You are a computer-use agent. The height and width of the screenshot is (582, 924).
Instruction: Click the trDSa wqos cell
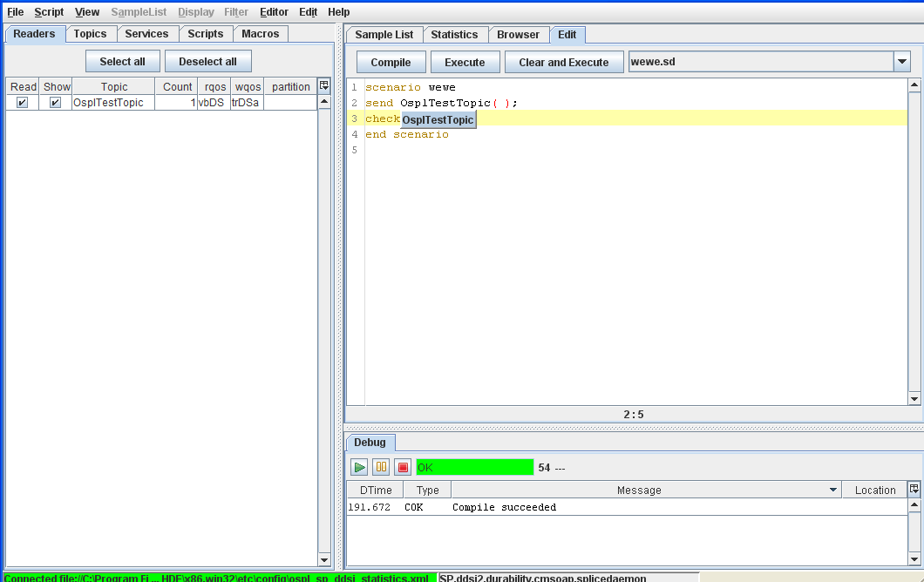245,103
